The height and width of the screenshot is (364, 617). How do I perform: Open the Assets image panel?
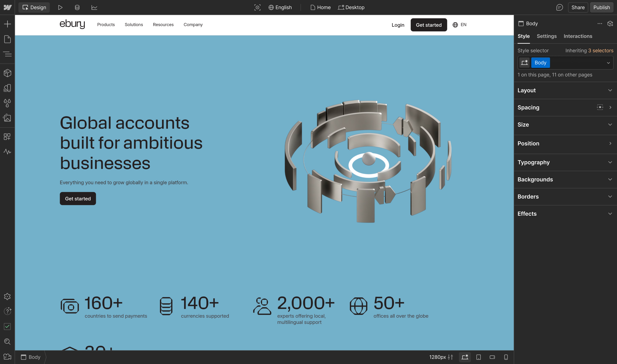(x=7, y=118)
